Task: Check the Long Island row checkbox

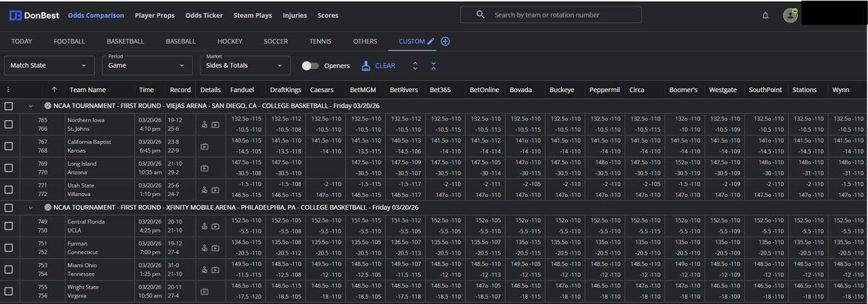Action: [x=8, y=168]
